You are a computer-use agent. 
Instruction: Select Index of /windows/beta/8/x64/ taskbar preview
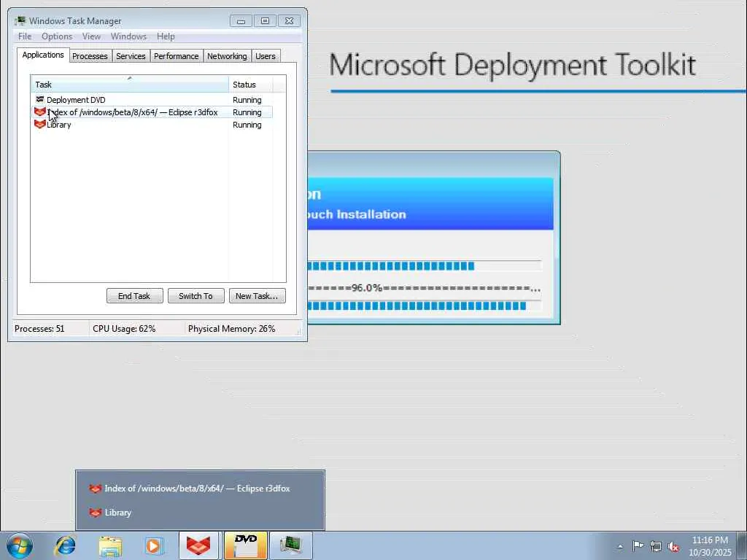(x=200, y=488)
